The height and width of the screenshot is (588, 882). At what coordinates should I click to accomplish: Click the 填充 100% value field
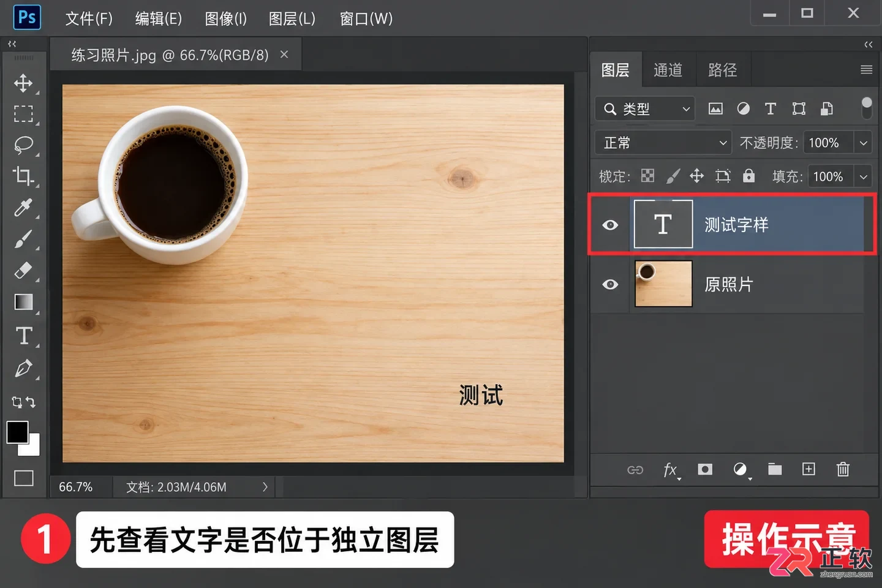[831, 176]
